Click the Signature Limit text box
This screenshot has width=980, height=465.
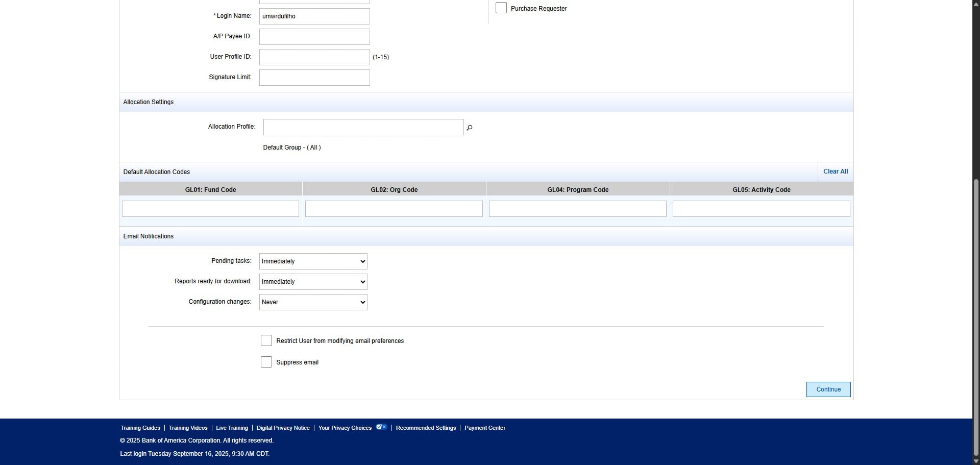(314, 78)
